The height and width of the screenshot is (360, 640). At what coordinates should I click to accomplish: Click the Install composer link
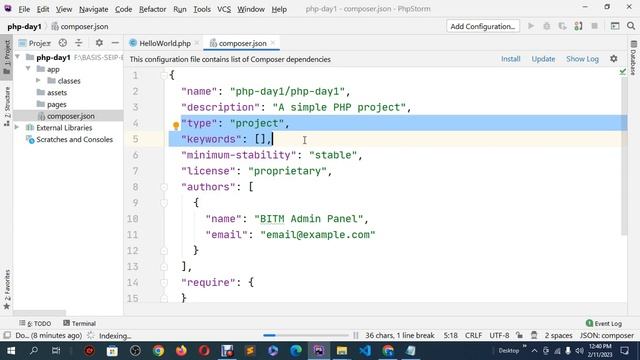pyautogui.click(x=511, y=59)
